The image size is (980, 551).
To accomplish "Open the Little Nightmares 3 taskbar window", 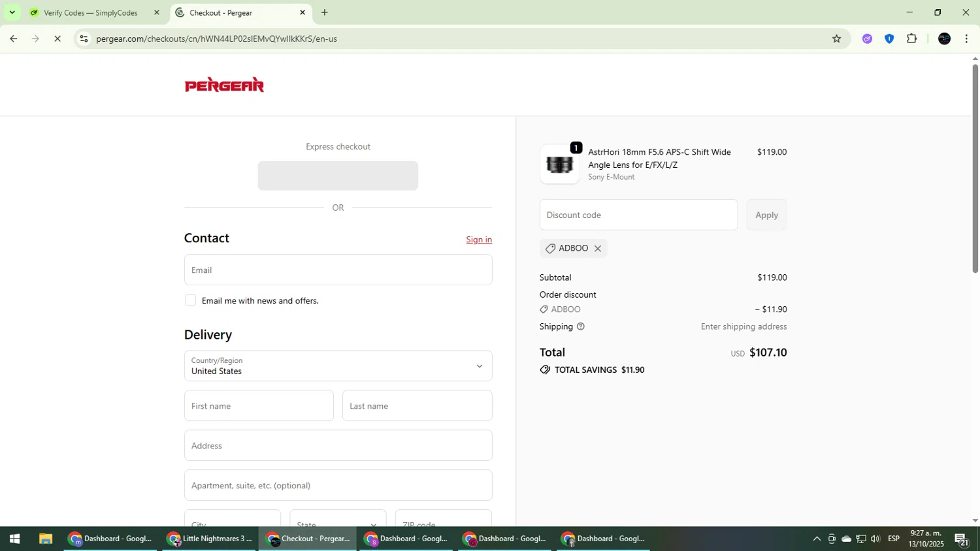I will tap(210, 539).
